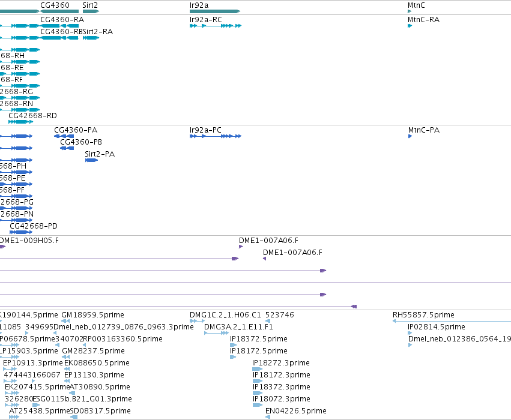Select the 2668-RN transcript label
Viewport: 511px width, 420px height.
click(x=16, y=104)
